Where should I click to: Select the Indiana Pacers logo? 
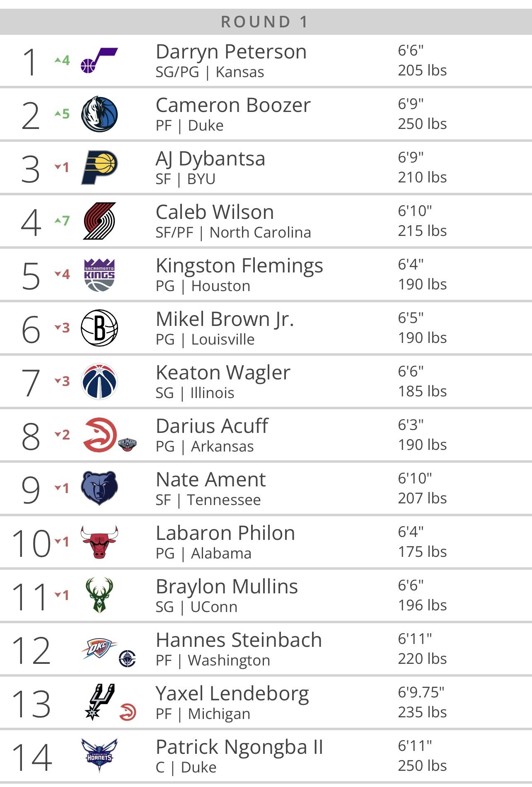[x=99, y=168]
